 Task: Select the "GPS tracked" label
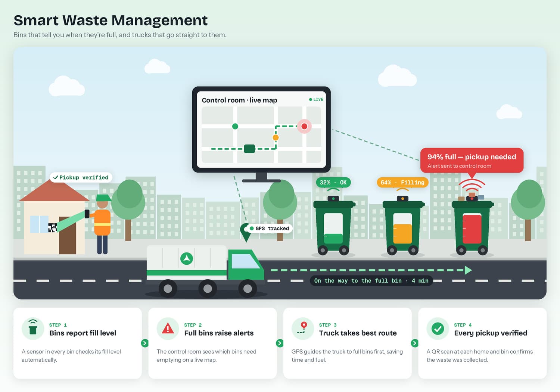click(269, 228)
